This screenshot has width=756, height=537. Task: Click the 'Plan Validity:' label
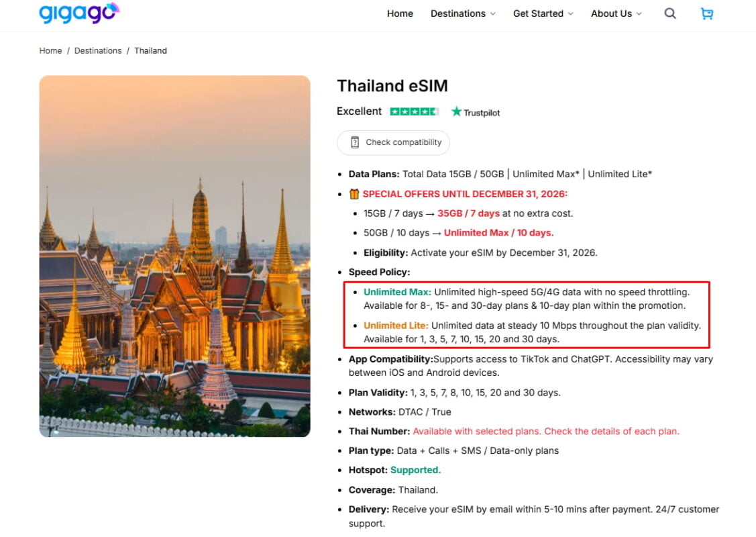(378, 393)
